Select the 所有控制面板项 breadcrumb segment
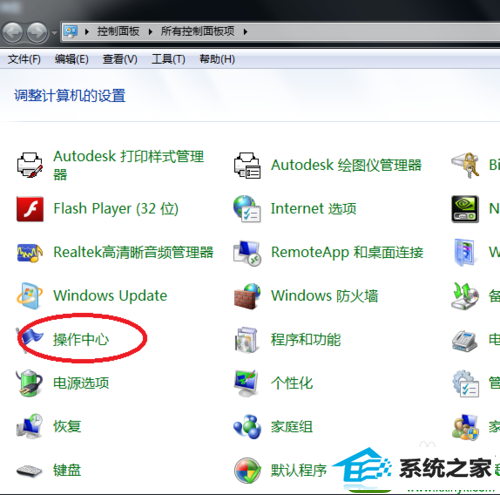This screenshot has width=500, height=495. [x=198, y=31]
